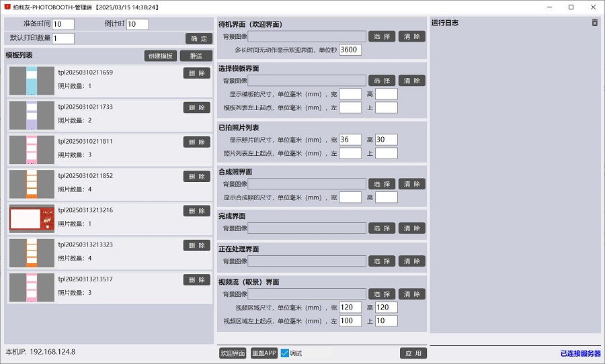Click the app icon in title bar
The width and height of the screenshot is (605, 364).
coord(8,7)
